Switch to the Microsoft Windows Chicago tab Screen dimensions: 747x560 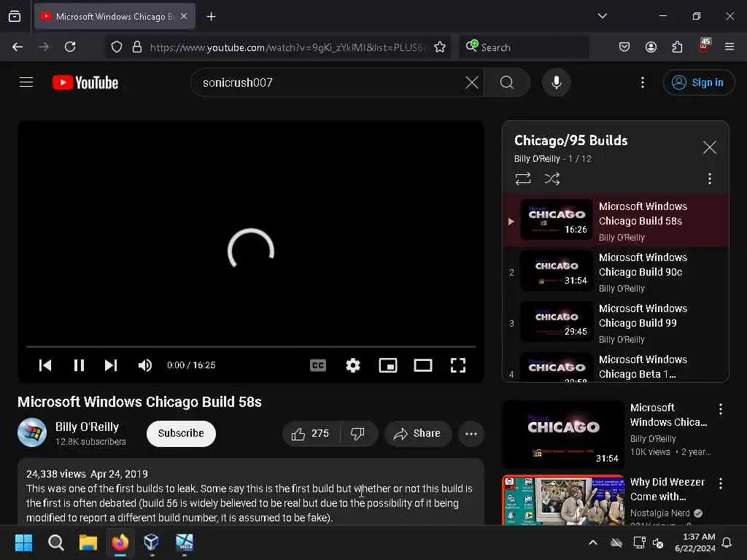(x=115, y=16)
